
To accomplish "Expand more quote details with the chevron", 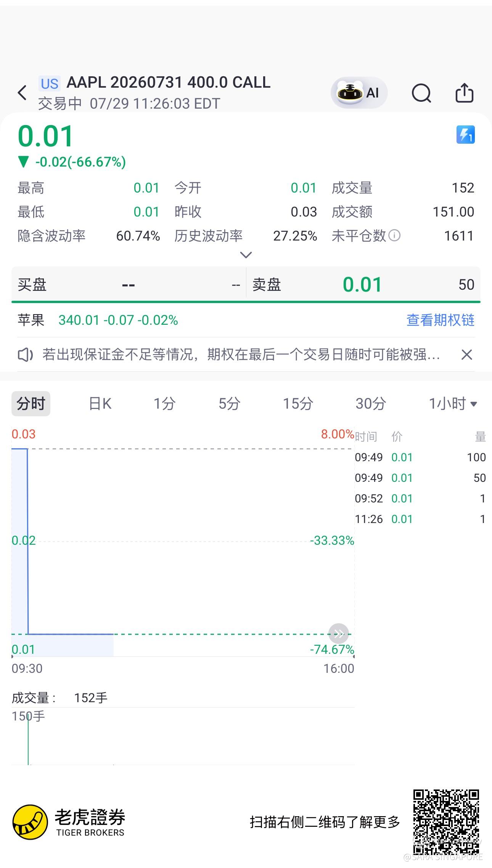I will click(246, 255).
